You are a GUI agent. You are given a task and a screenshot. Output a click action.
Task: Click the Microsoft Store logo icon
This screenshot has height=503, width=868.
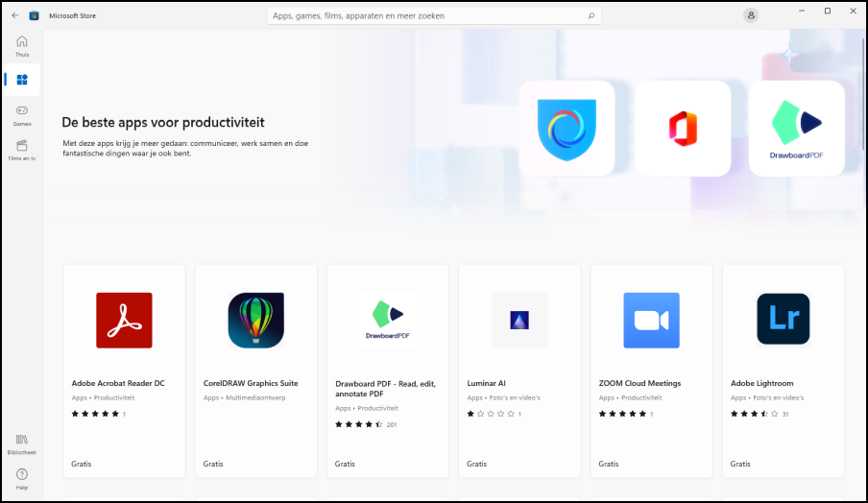(34, 15)
